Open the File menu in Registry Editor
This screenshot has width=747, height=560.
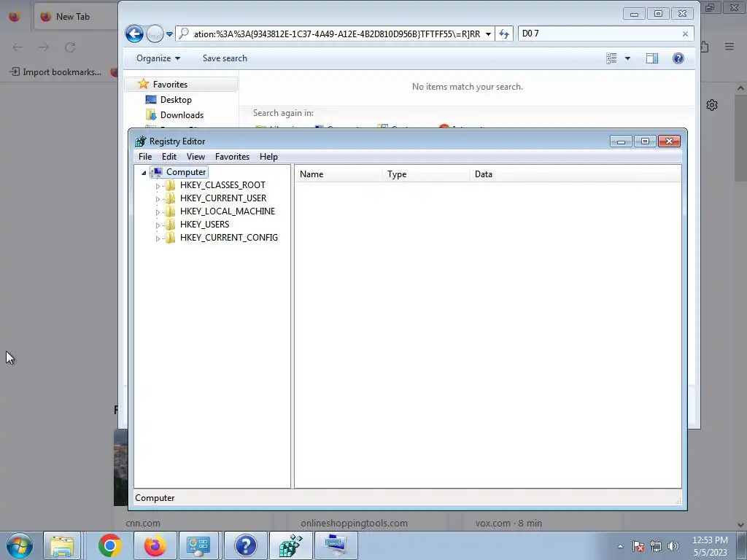[145, 157]
